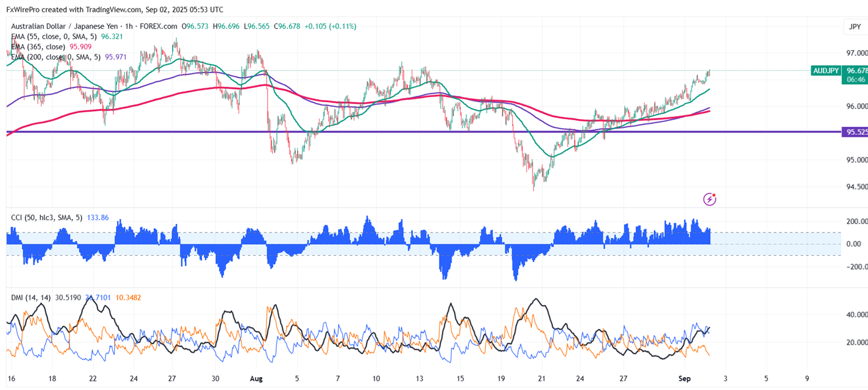Click the current price label 96.678
This screenshot has width=868, height=390.
pyautogui.click(x=856, y=71)
